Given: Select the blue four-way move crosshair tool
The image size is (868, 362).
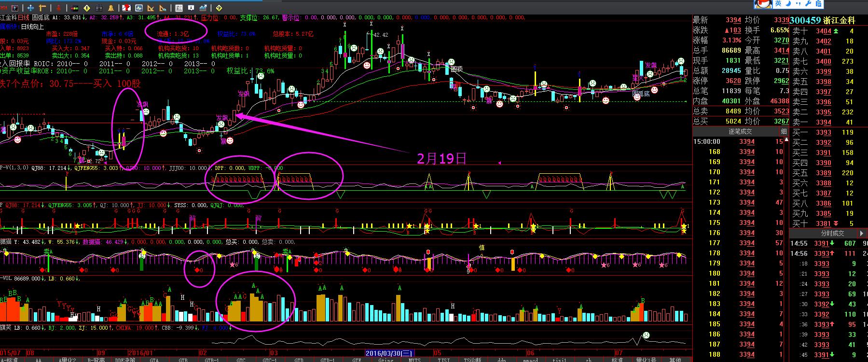Looking at the screenshot, I should click(30, 8).
